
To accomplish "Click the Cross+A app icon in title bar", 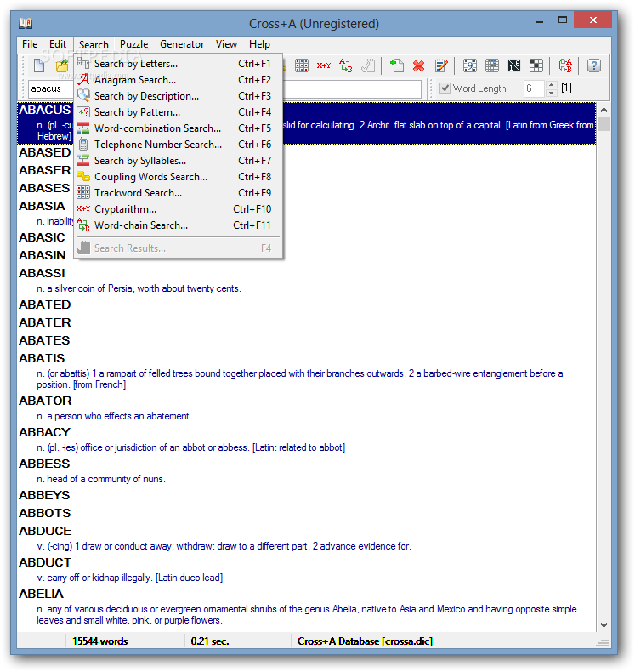I will coord(26,23).
